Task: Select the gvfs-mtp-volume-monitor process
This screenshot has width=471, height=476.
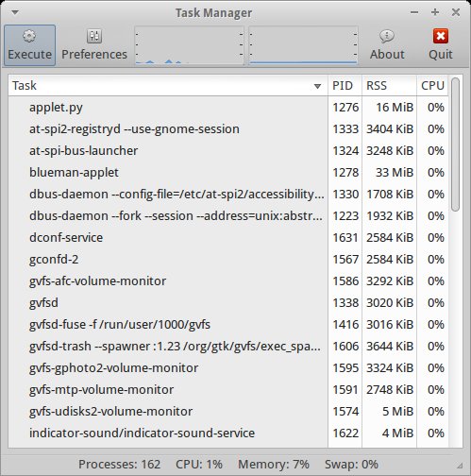Action: (228, 390)
